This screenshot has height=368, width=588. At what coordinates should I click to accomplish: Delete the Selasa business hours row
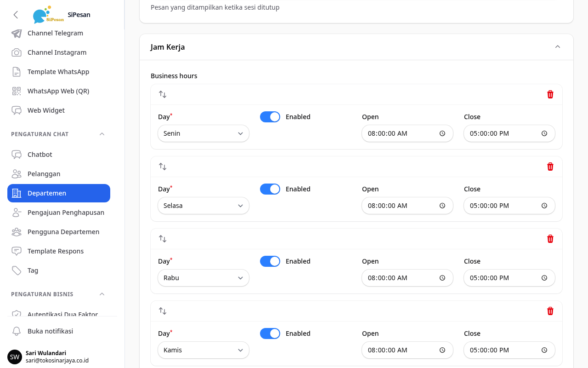pos(550,167)
